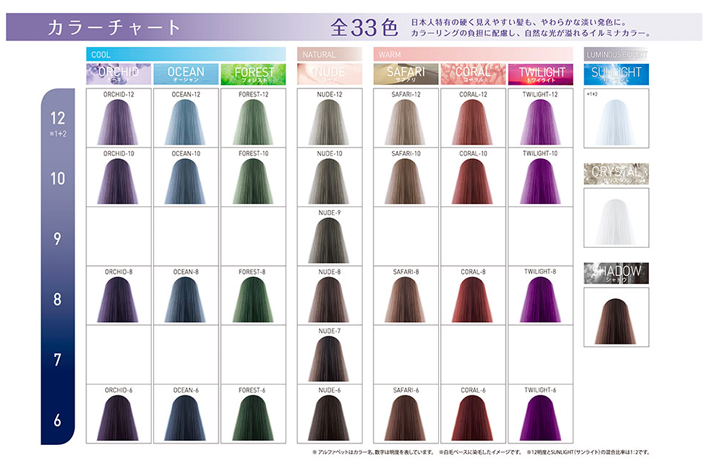Click the SUNLIGHT header image
The width and height of the screenshot is (718, 475).
coord(616,74)
